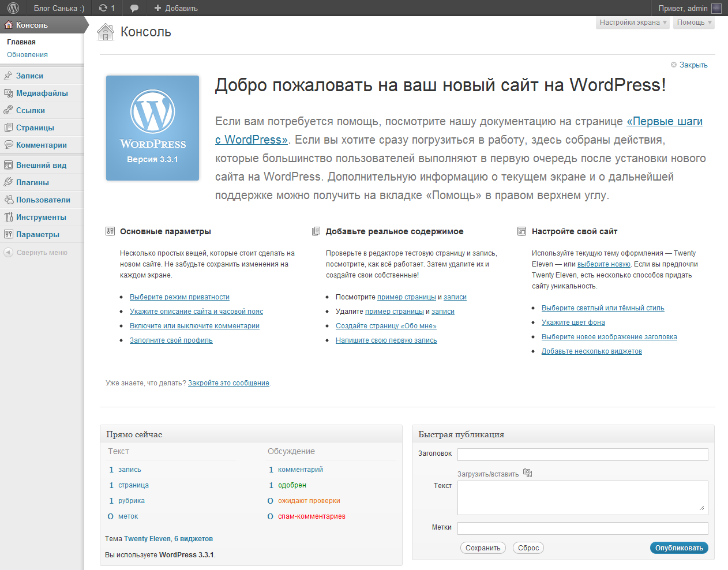Click Укажите описание сайта и часовой пояс

click(x=196, y=312)
